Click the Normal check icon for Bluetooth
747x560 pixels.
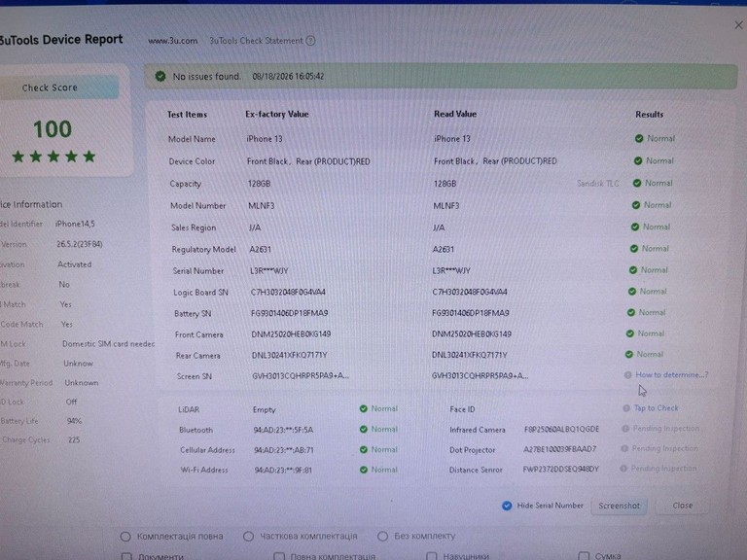pos(364,429)
